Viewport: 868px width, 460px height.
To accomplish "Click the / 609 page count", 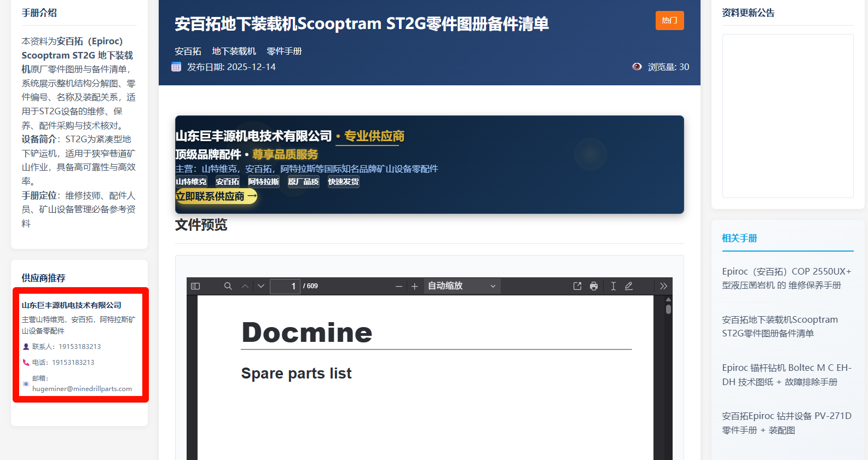I will click(x=310, y=286).
